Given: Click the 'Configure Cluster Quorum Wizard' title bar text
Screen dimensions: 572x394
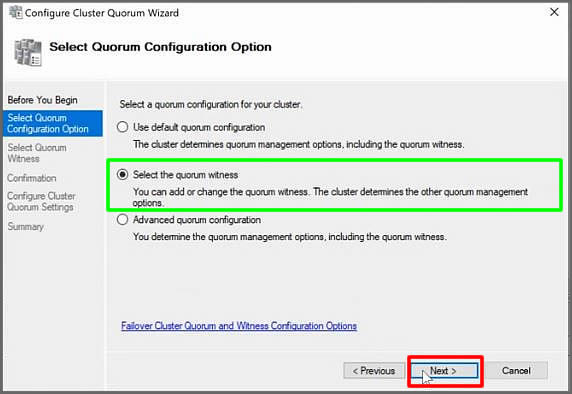Looking at the screenshot, I should pos(102,13).
